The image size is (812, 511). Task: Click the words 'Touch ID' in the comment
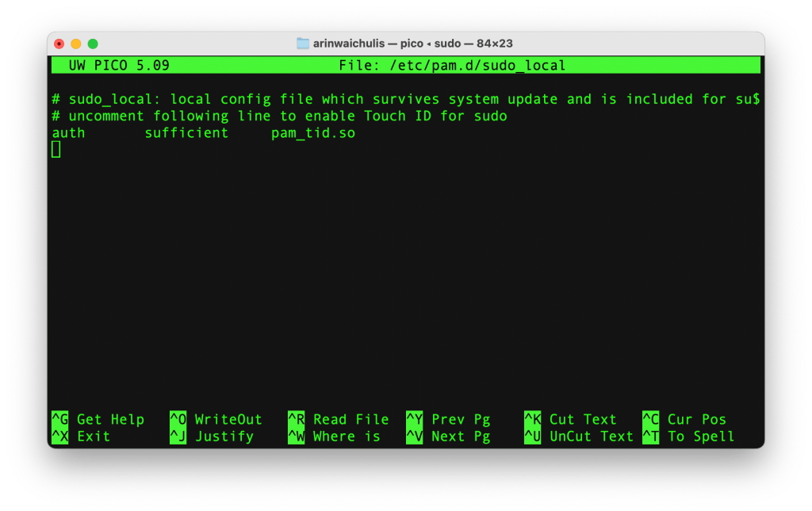point(398,116)
